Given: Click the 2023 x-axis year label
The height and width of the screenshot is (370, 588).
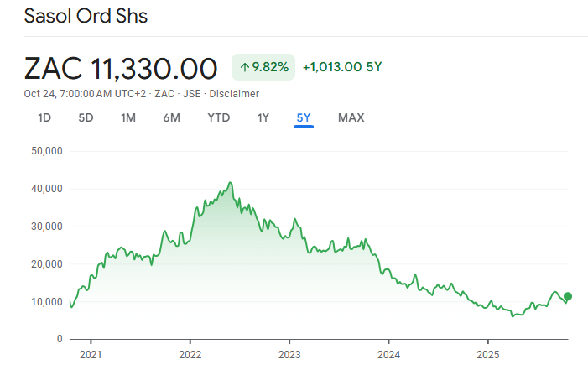Looking at the screenshot, I should pyautogui.click(x=289, y=354).
